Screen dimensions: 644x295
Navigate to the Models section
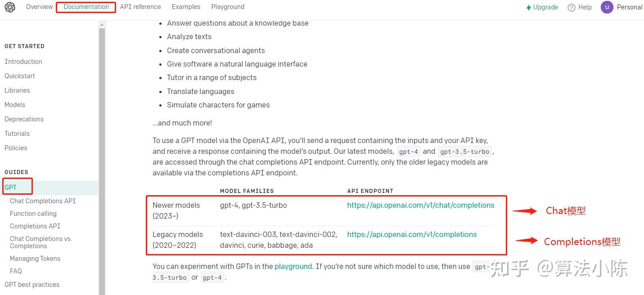pyautogui.click(x=14, y=104)
